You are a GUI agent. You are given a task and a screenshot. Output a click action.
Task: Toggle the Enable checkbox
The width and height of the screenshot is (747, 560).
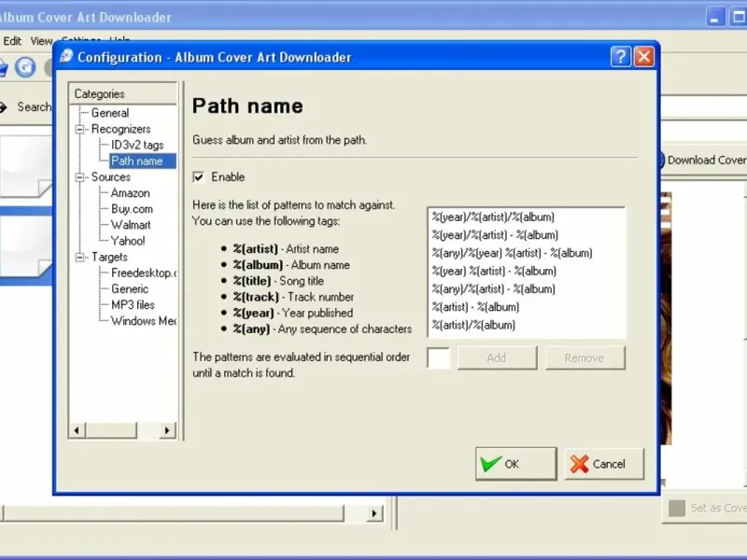click(x=199, y=177)
